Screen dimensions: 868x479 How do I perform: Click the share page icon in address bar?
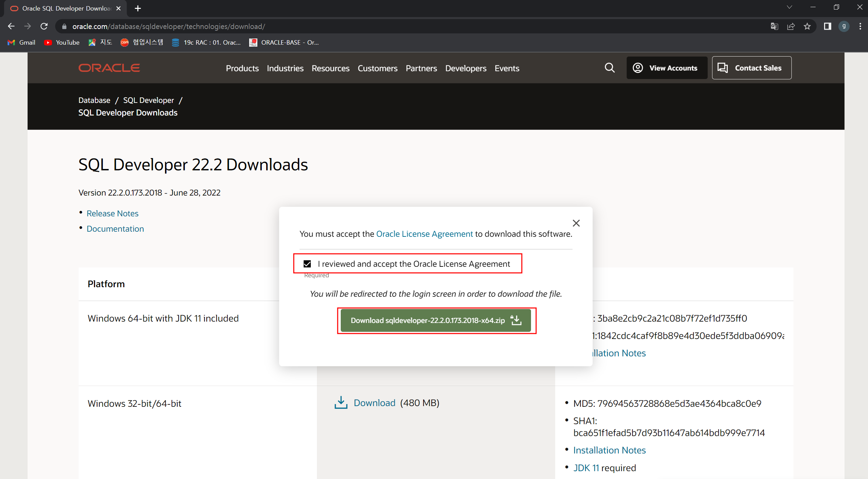(791, 26)
